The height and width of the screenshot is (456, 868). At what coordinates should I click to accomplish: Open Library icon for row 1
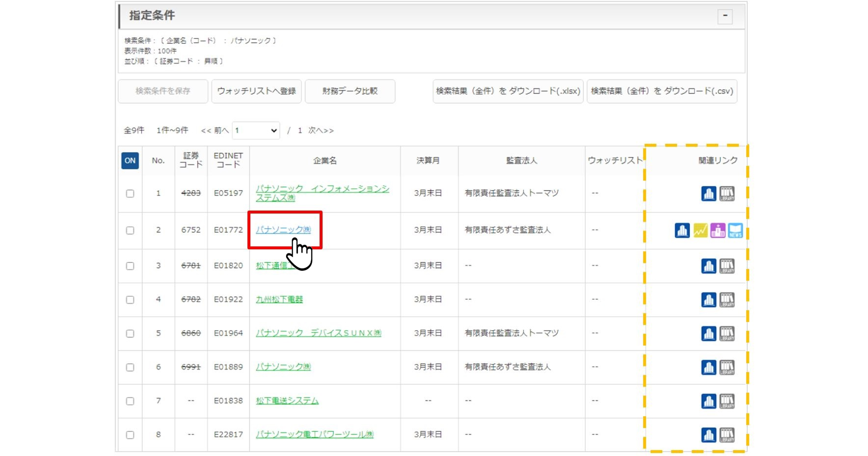pos(727,193)
